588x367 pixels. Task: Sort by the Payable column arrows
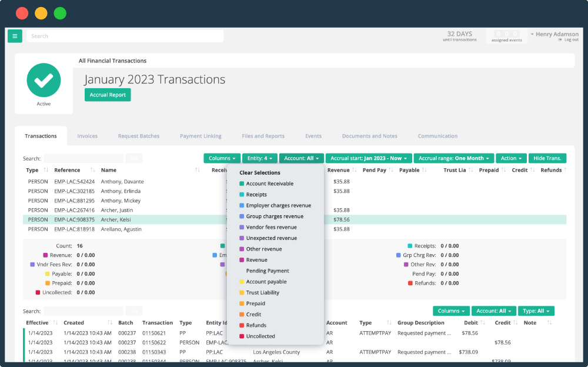424,170
